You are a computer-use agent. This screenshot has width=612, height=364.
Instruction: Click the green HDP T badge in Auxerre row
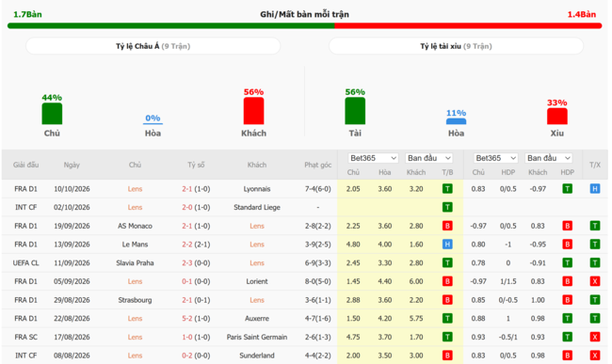[x=567, y=319]
